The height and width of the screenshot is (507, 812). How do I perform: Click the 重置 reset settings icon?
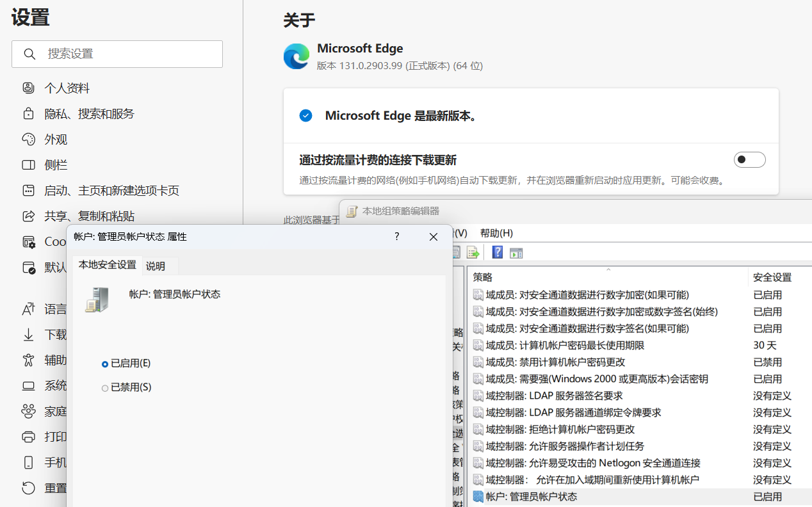click(x=29, y=488)
